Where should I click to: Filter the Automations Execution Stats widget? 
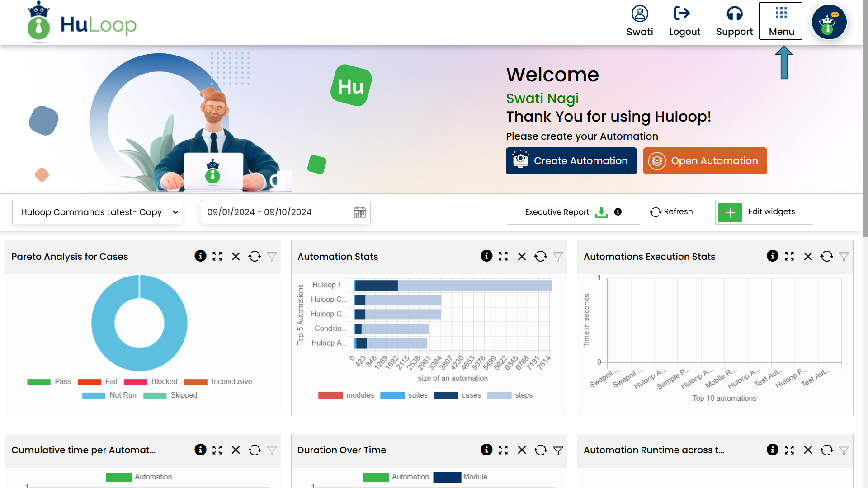pyautogui.click(x=844, y=257)
